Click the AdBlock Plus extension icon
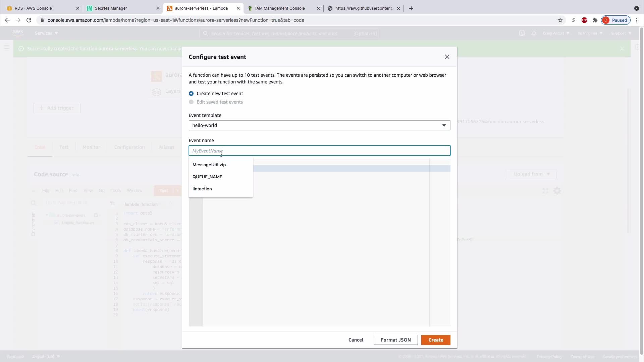The image size is (644, 362). click(584, 20)
